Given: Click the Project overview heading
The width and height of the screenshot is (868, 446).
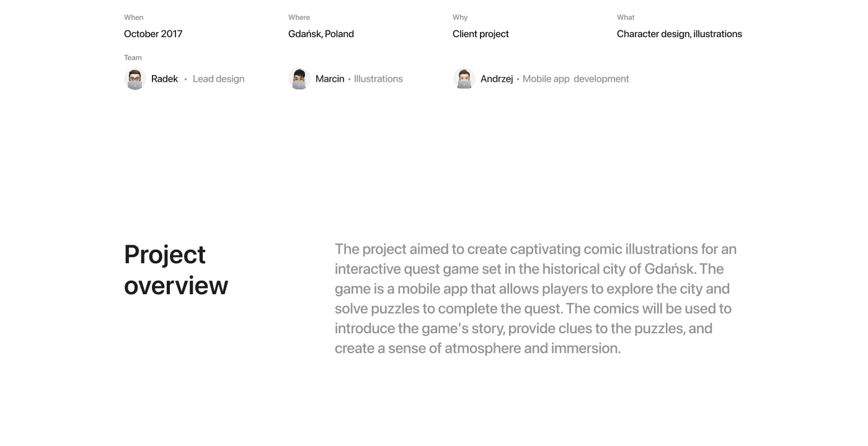Looking at the screenshot, I should point(176,270).
